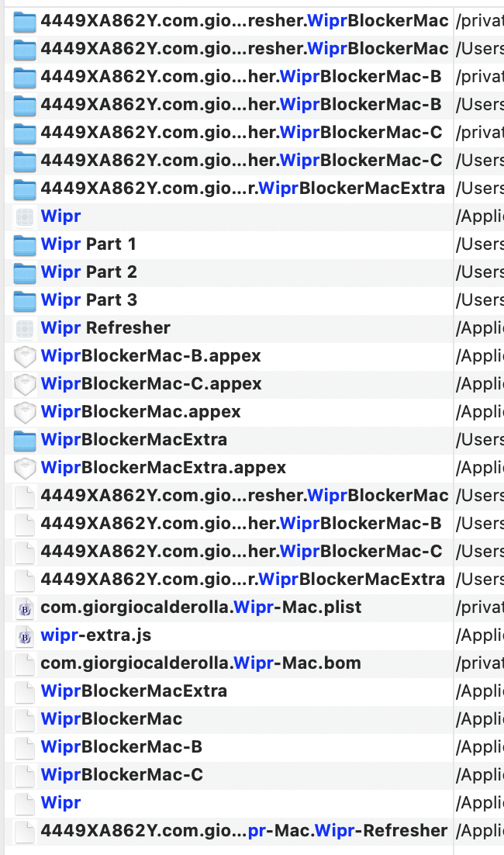Click the Wipr Refresher application icon
Screen dimensions: 504x855
pyautogui.click(x=25, y=329)
